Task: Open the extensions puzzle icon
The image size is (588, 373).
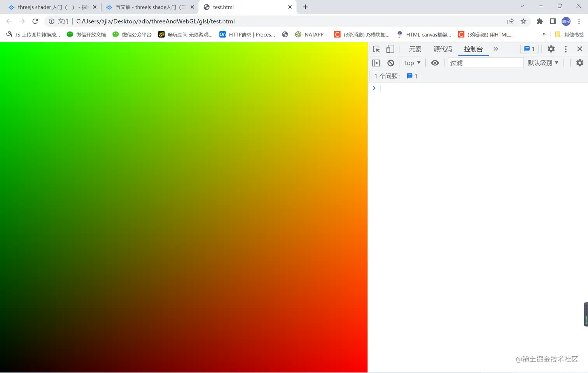Action: click(x=540, y=21)
